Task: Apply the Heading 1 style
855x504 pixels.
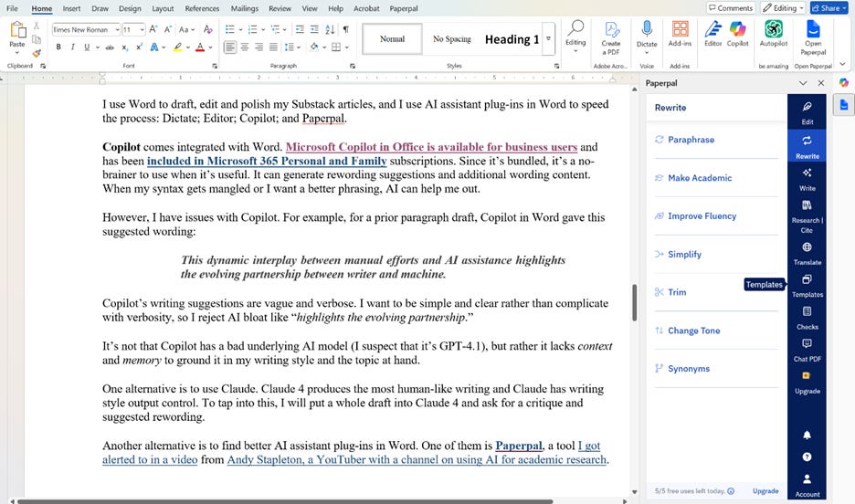Action: pos(512,39)
